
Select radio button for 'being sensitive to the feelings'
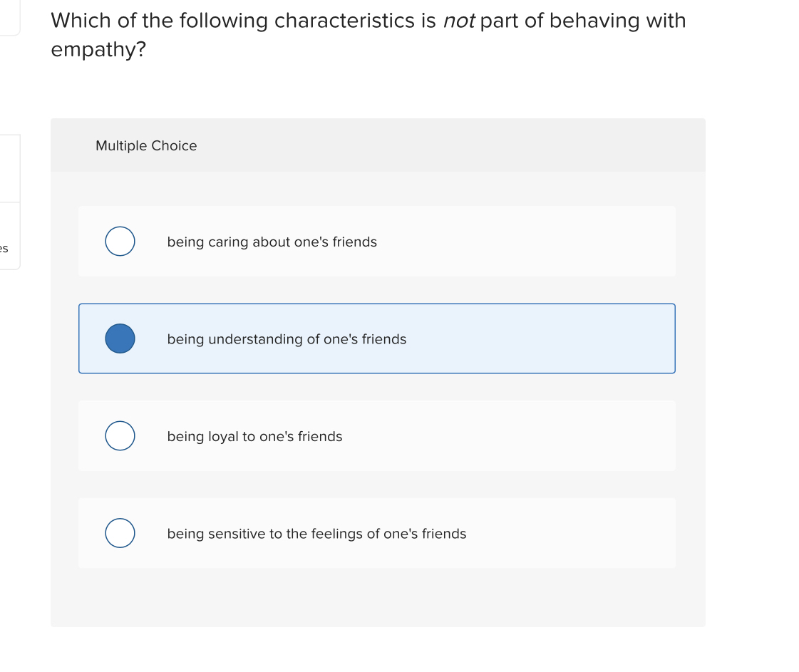[x=120, y=532]
